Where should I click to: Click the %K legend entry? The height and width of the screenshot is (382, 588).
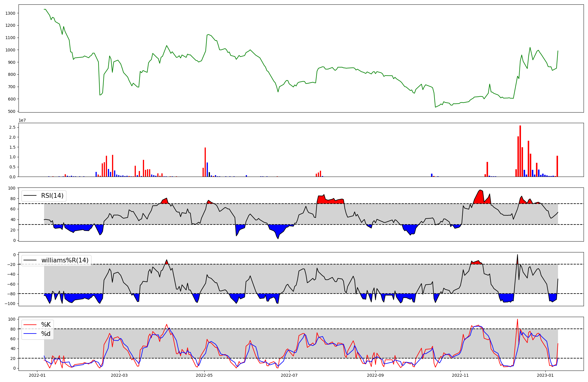pos(46,325)
